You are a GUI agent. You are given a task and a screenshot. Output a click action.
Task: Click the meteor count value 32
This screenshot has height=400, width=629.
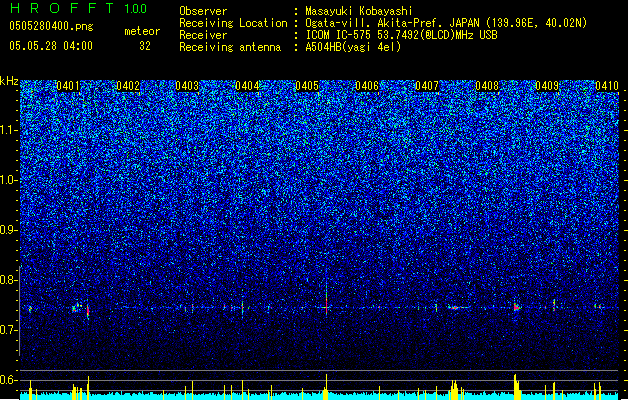pos(145,46)
